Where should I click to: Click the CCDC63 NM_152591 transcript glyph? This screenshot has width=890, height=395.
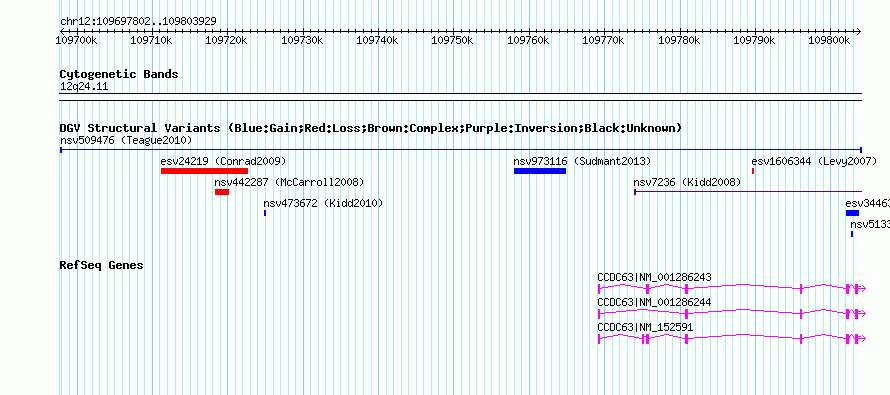732,339
